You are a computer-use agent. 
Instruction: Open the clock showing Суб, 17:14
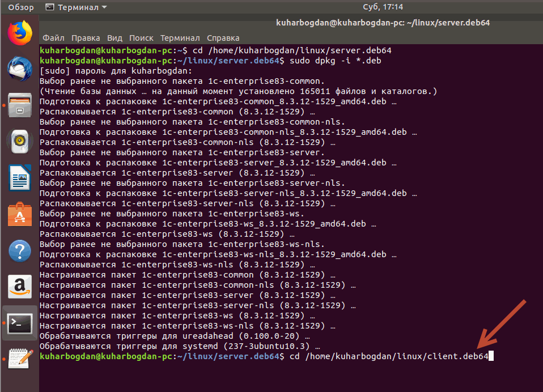(x=383, y=7)
